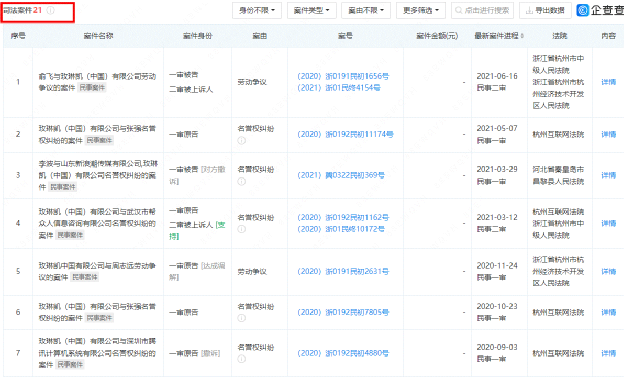Screen dimensions: 624x377
Task: Open case link (2020)浙0192民初4880号
Action: click(343, 353)
